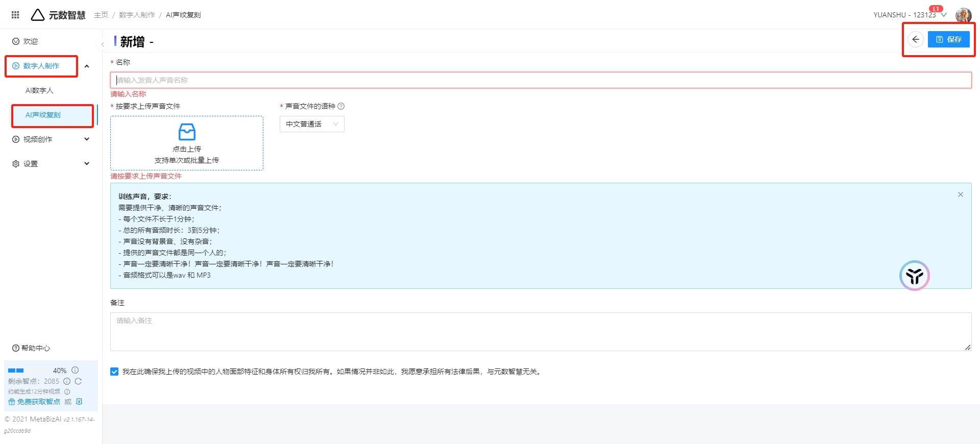This screenshot has height=444, width=980.
Task: Click help icon beside 声音文件的语种
Action: click(x=341, y=106)
